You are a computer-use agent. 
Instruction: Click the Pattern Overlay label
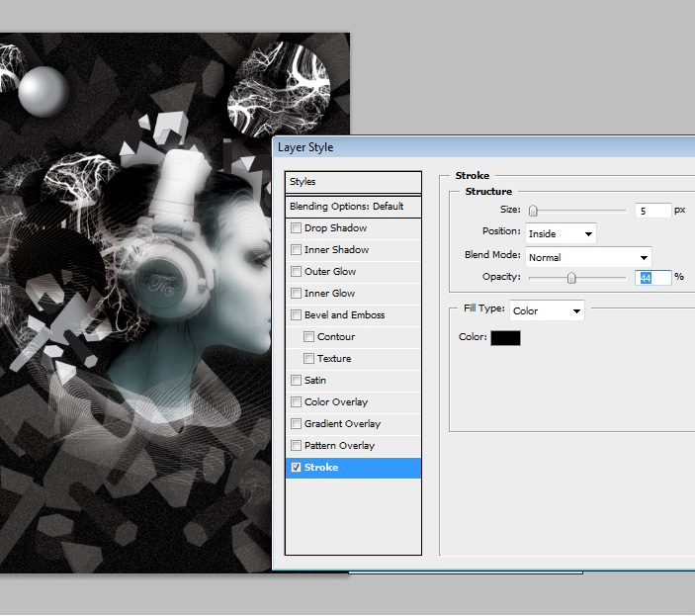pos(339,446)
